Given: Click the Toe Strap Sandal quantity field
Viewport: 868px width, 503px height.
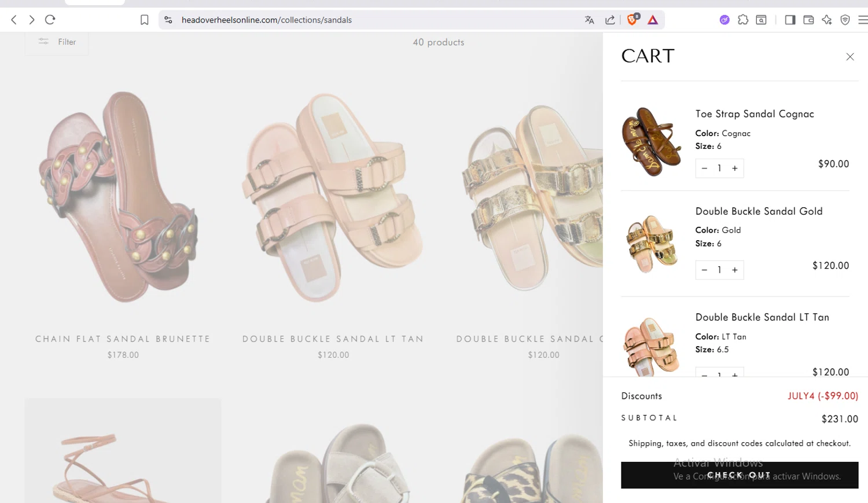Looking at the screenshot, I should pos(719,168).
